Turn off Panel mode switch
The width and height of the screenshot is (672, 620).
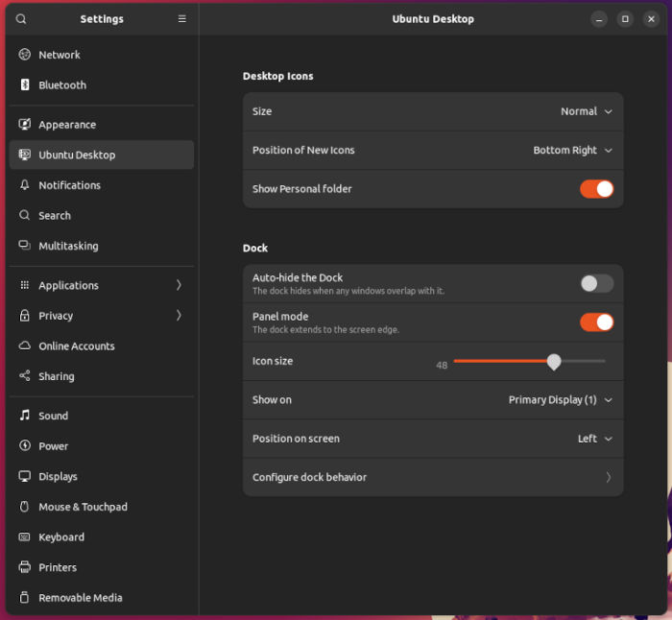coord(596,322)
